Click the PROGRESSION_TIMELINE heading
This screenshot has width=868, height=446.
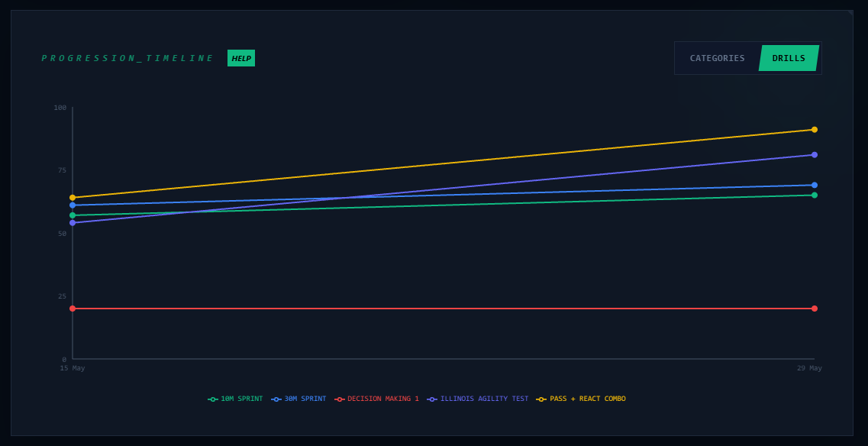(127, 58)
